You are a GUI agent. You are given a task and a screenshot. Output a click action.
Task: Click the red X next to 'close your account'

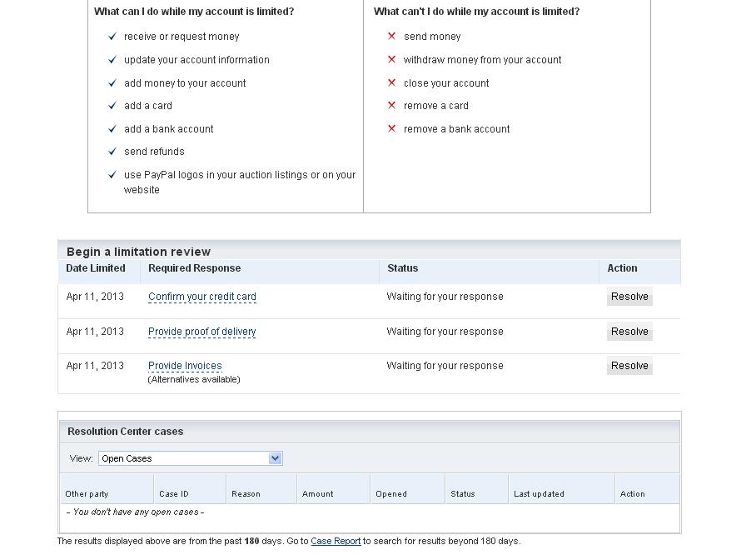pos(391,83)
